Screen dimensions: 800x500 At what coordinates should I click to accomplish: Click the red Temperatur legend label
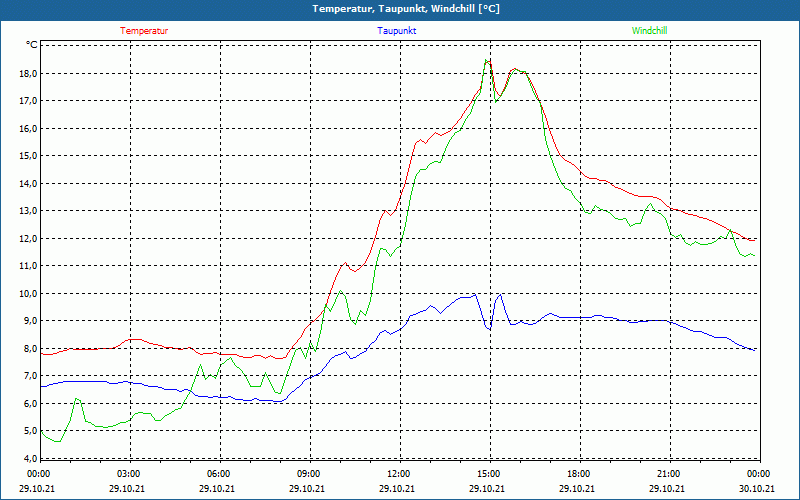pyautogui.click(x=144, y=31)
